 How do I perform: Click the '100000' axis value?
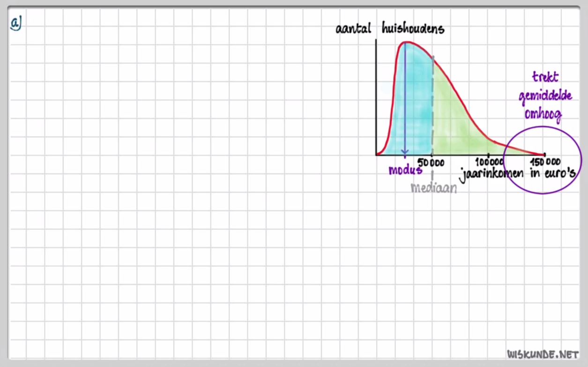tap(490, 162)
